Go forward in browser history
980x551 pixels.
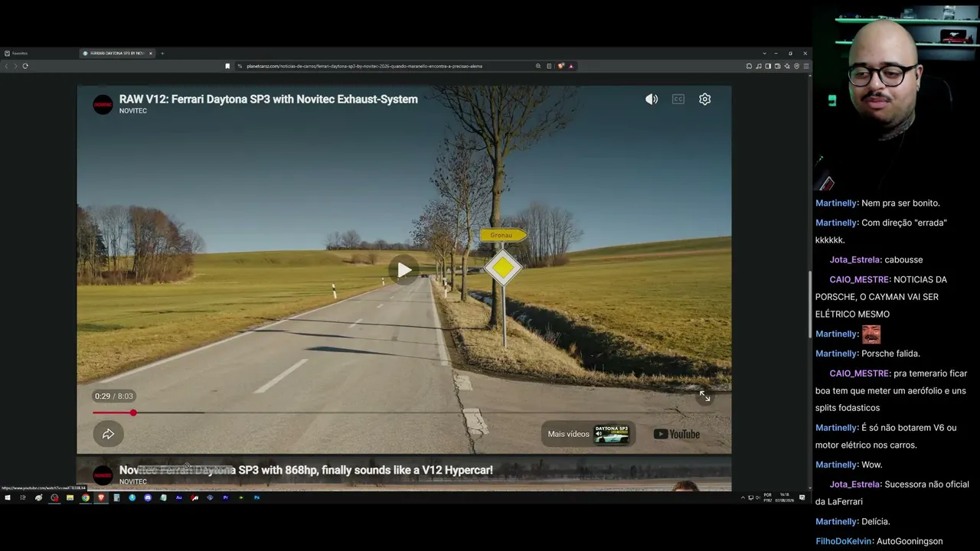click(x=15, y=66)
